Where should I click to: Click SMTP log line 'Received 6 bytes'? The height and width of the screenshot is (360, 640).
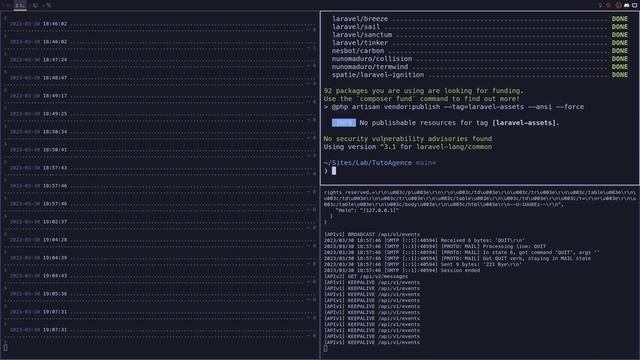click(x=424, y=240)
